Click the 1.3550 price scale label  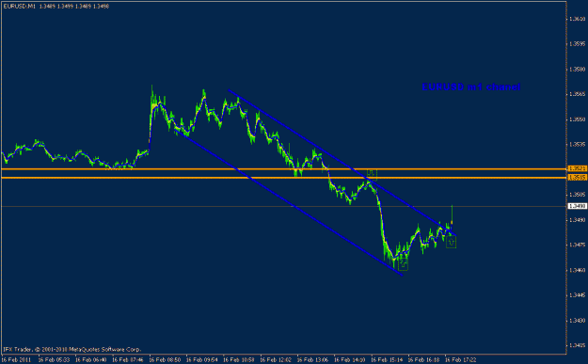click(x=578, y=119)
